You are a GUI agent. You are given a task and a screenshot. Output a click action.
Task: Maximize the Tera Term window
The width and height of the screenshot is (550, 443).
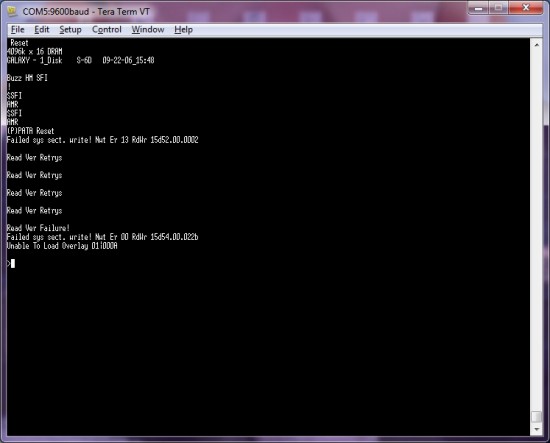[498, 8]
